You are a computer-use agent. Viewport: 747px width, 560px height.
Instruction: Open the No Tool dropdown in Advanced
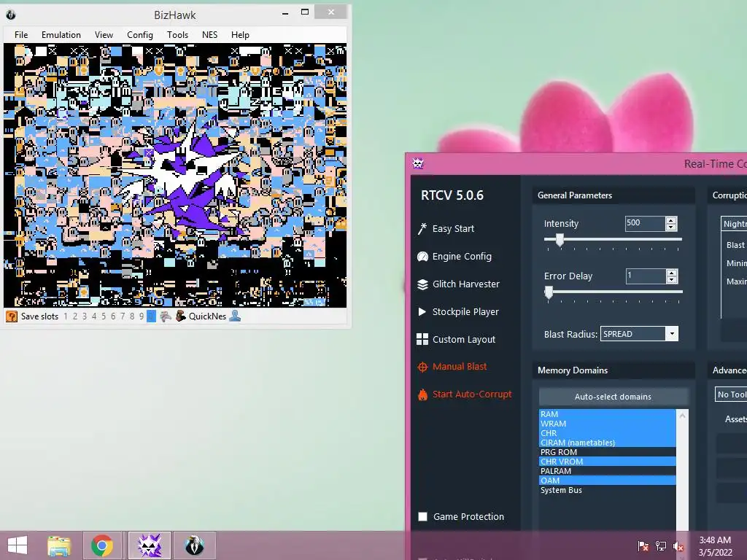pyautogui.click(x=731, y=394)
